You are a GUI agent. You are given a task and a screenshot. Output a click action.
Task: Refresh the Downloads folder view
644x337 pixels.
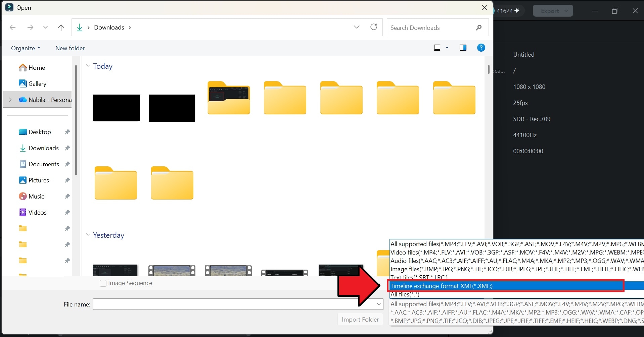click(374, 27)
